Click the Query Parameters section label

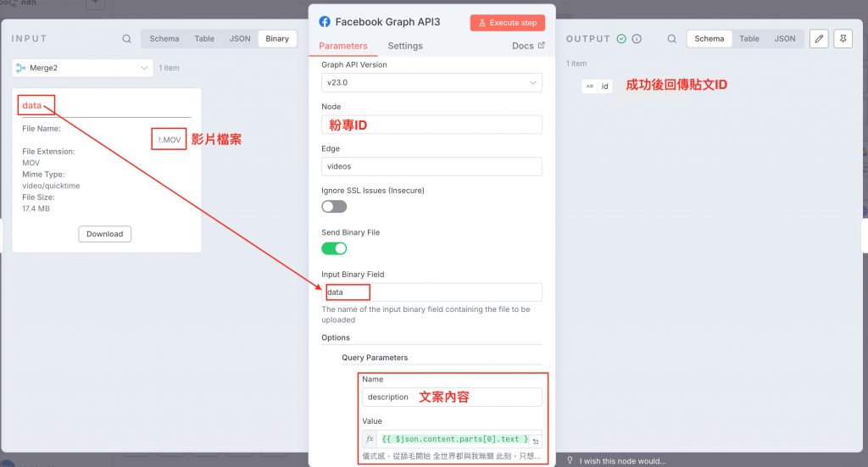[x=375, y=358]
